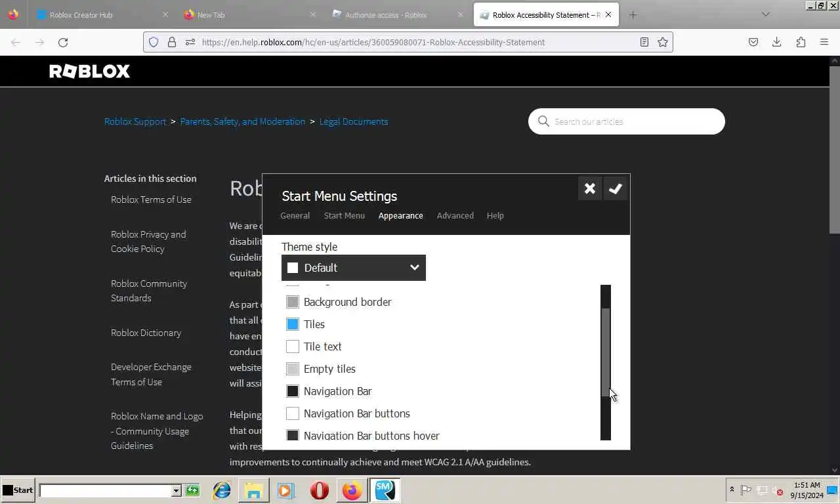Open Opera browser from taskbar
The width and height of the screenshot is (840, 504).
[320, 490]
